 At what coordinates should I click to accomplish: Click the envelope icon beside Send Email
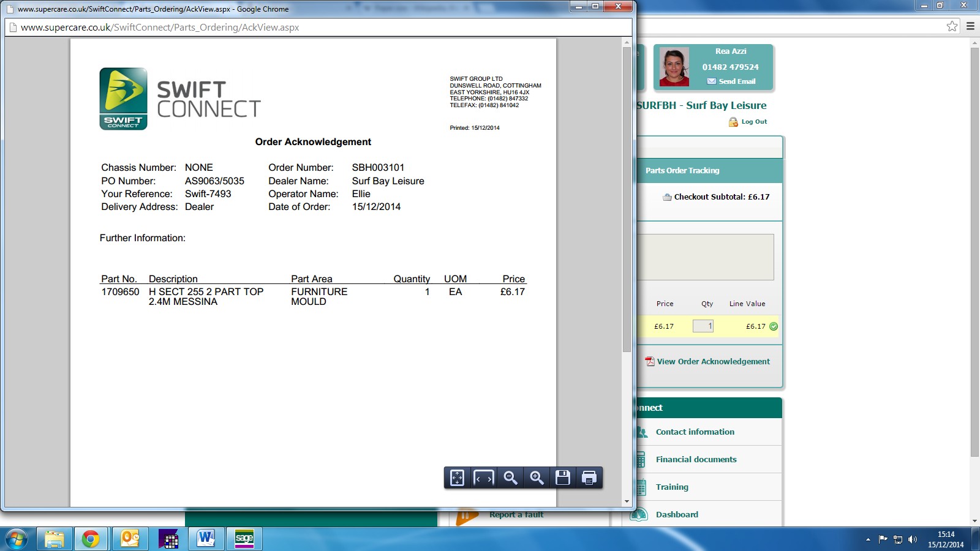click(711, 81)
